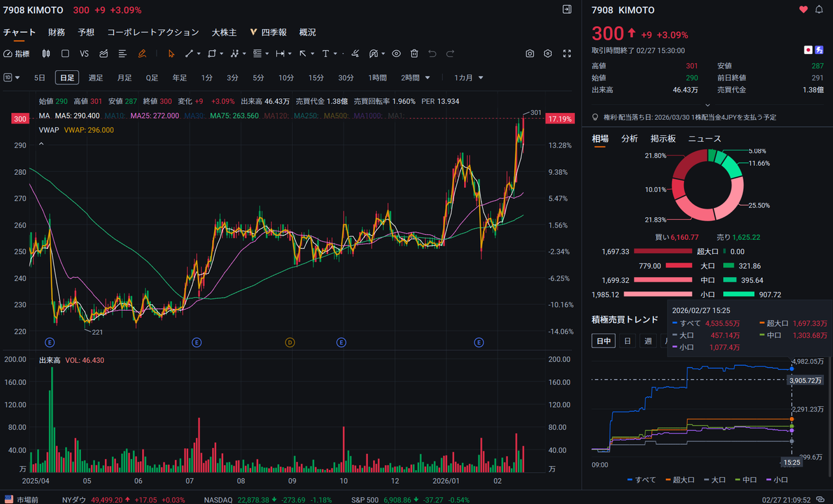Select the orange pencil drawing tool

pos(142,53)
